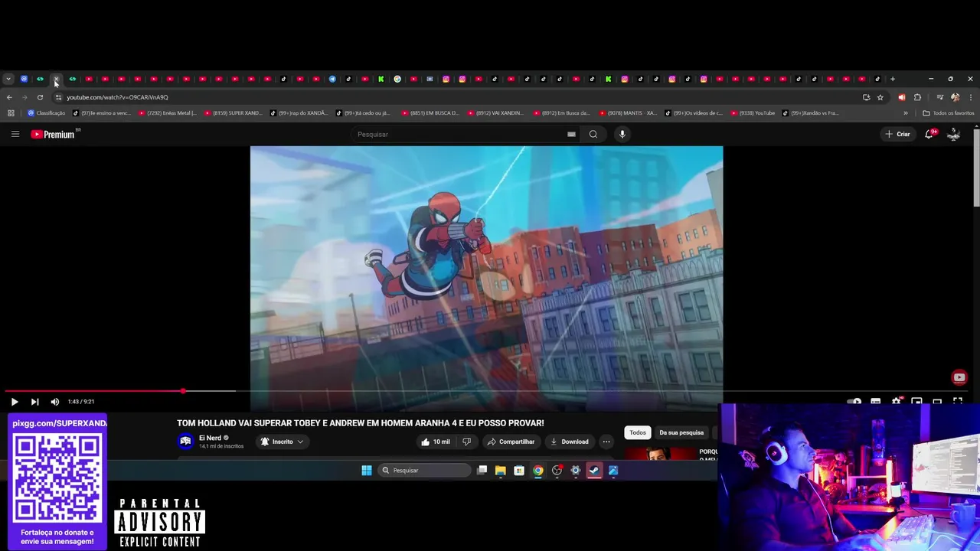The height and width of the screenshot is (551, 980).
Task: Click the Windows taskbar Pesquisar box
Action: [424, 471]
